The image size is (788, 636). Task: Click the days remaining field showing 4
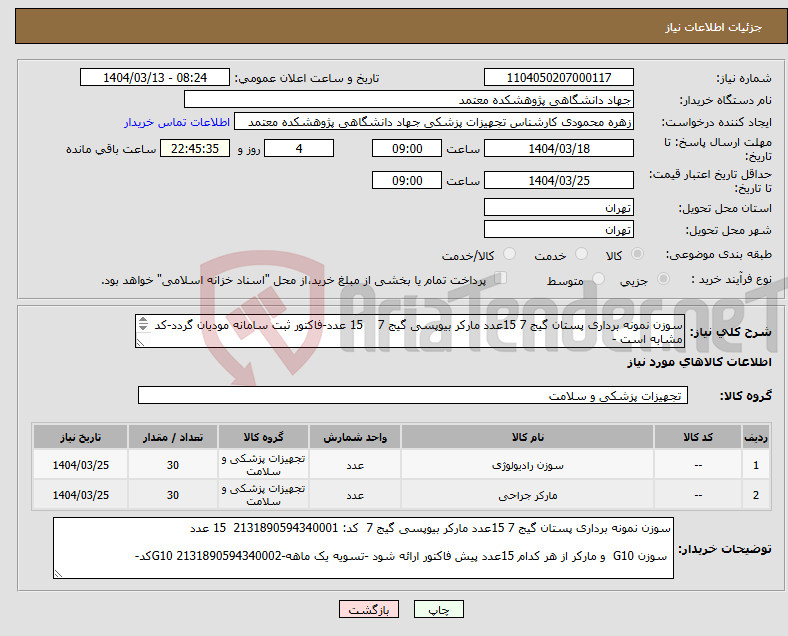pos(299,149)
